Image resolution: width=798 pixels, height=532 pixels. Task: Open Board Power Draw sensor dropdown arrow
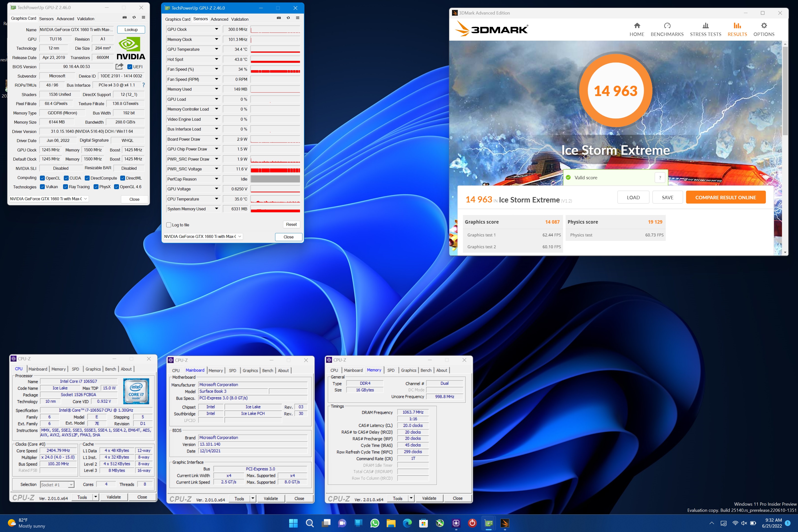216,139
